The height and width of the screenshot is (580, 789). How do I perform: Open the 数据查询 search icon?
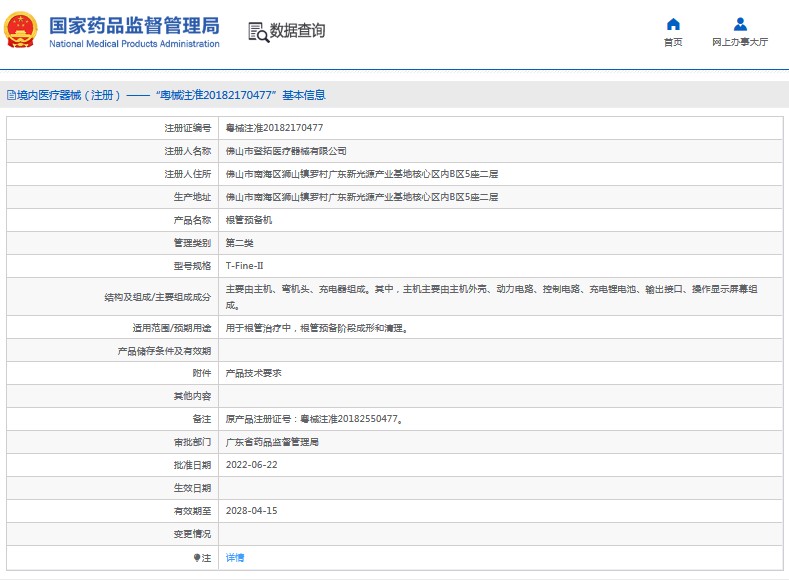[x=258, y=31]
